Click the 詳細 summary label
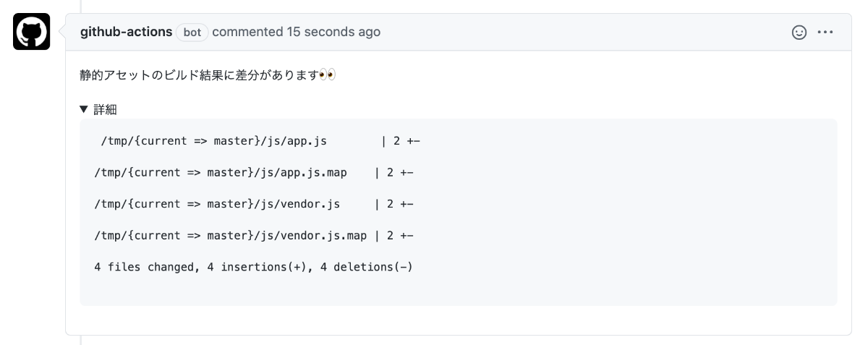868x345 pixels. [106, 110]
